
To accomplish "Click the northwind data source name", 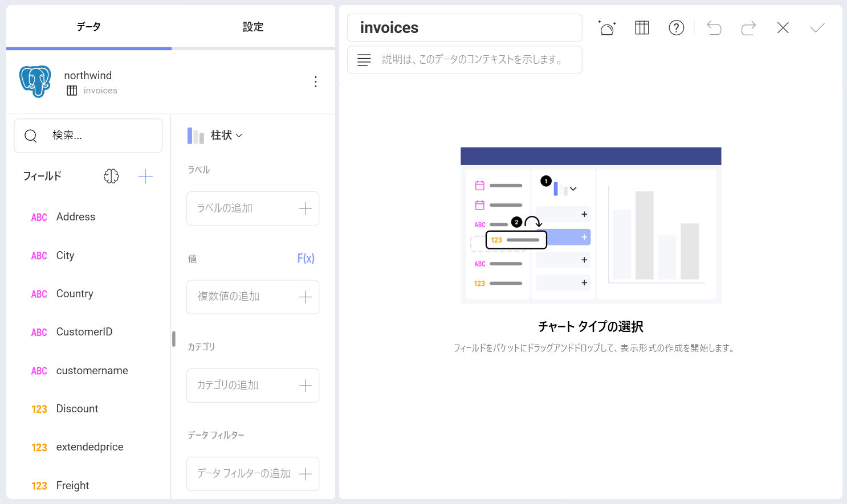I will (88, 76).
